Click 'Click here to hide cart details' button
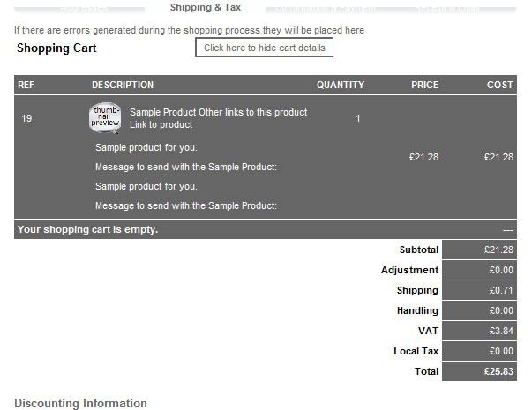 tap(264, 48)
